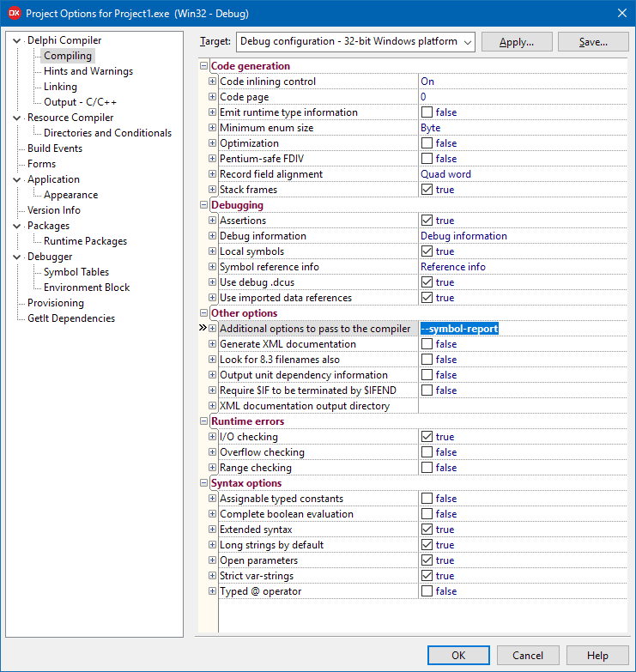Expand the Typed @ operator plus icon

212,591
